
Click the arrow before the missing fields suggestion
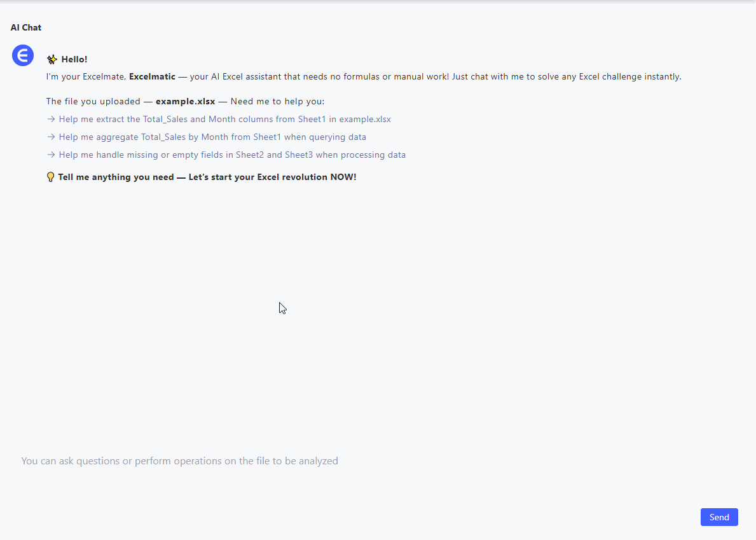51,155
